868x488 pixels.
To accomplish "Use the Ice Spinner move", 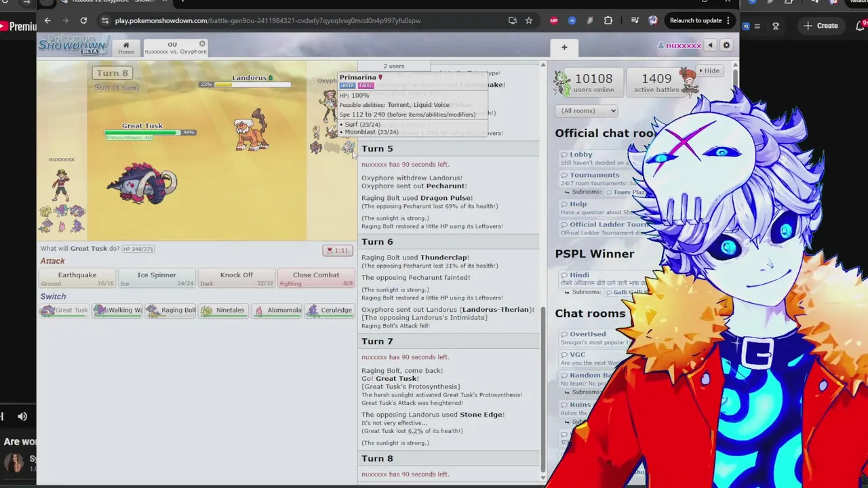I will point(157,278).
